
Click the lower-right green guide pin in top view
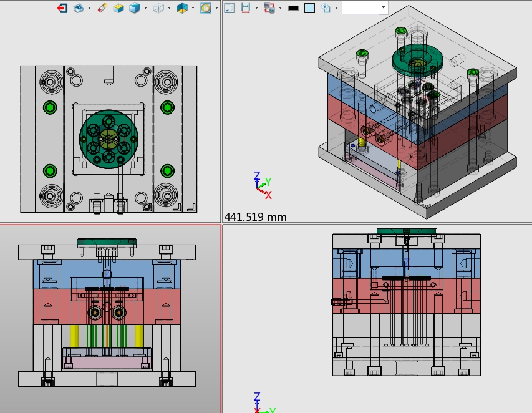[x=167, y=171]
